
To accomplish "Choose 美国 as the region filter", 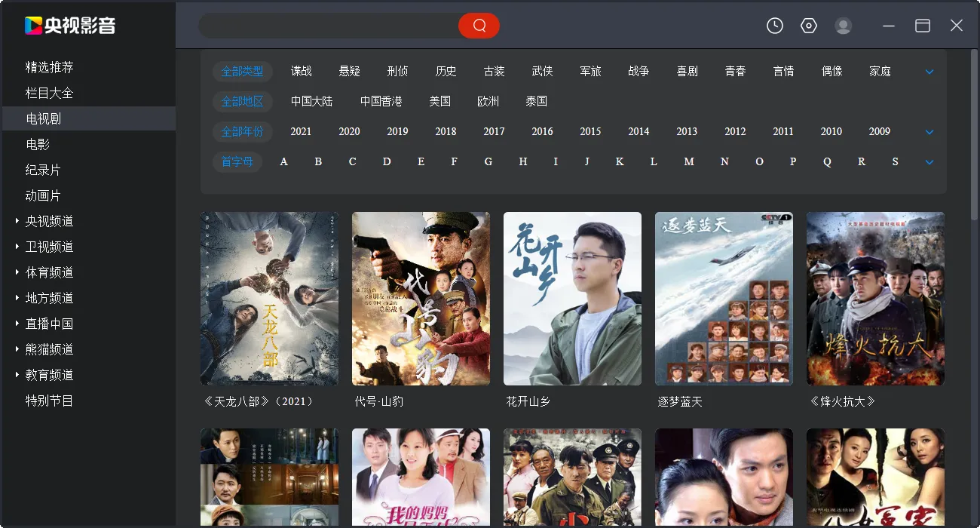I will point(440,101).
